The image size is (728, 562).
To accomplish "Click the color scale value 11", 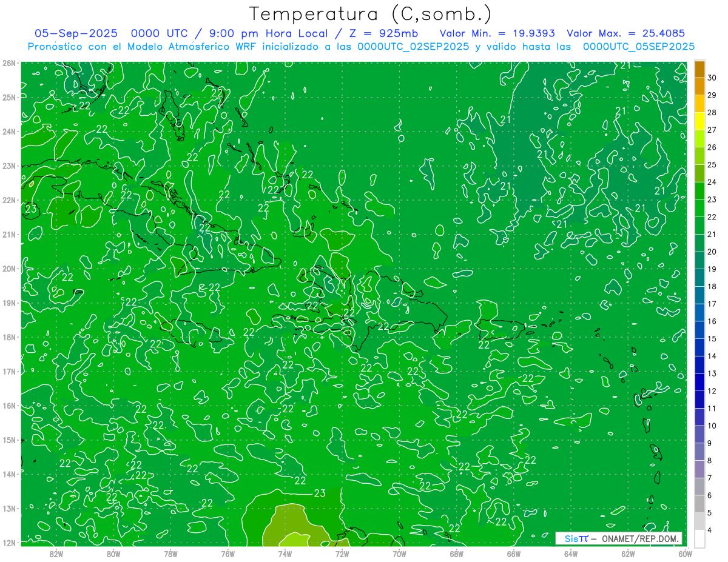I will click(x=712, y=409).
